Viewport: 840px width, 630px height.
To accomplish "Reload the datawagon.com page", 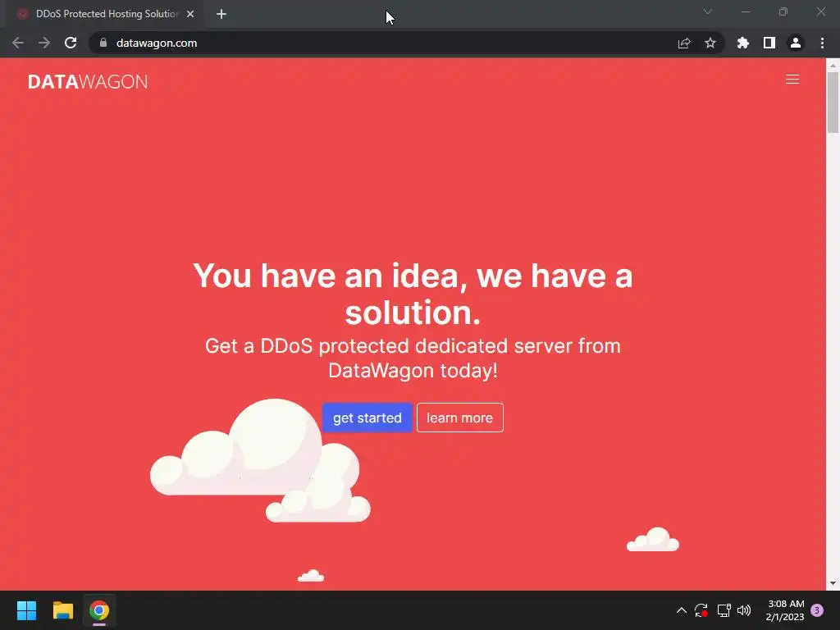I will click(x=71, y=43).
